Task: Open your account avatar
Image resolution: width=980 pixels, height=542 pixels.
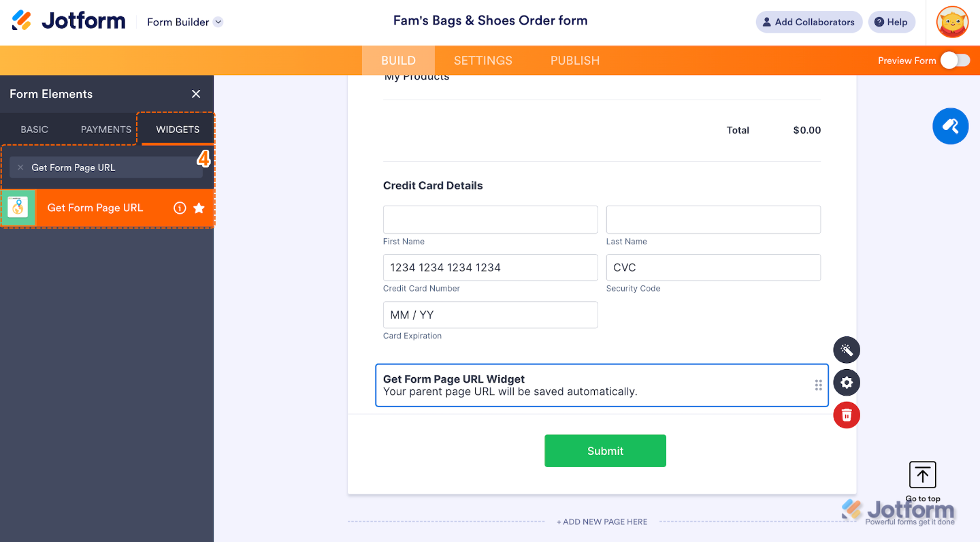Action: [951, 21]
